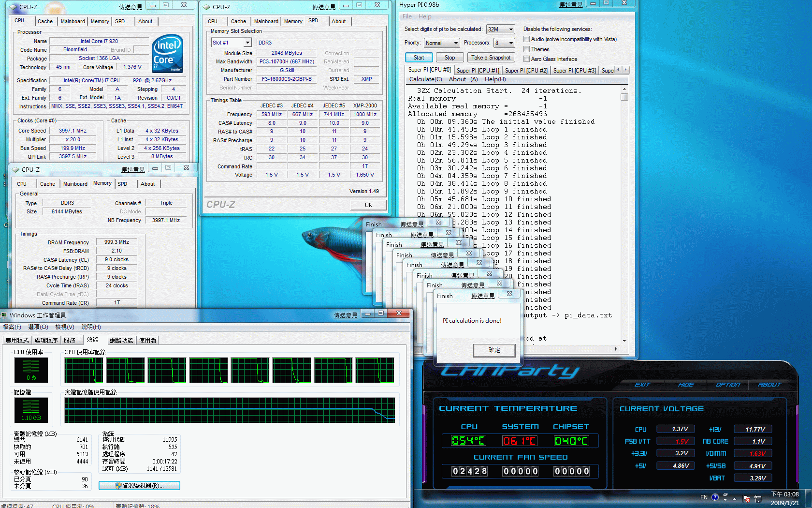Toggle the Audio service checkbox
This screenshot has height=508, width=812.
pyautogui.click(x=527, y=39)
